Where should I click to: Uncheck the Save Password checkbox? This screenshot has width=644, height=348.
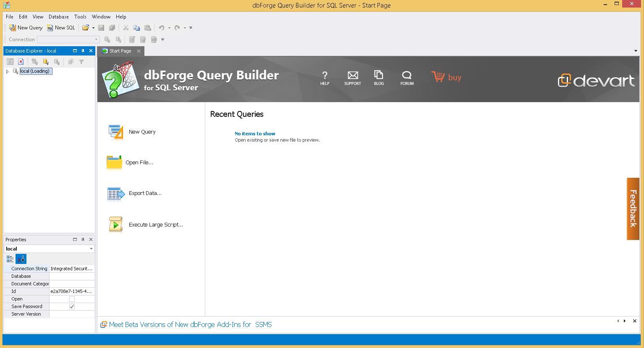click(x=72, y=306)
